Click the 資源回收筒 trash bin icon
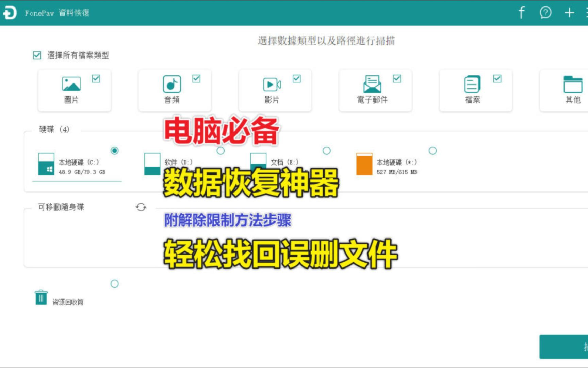This screenshot has height=368, width=588. point(41,297)
